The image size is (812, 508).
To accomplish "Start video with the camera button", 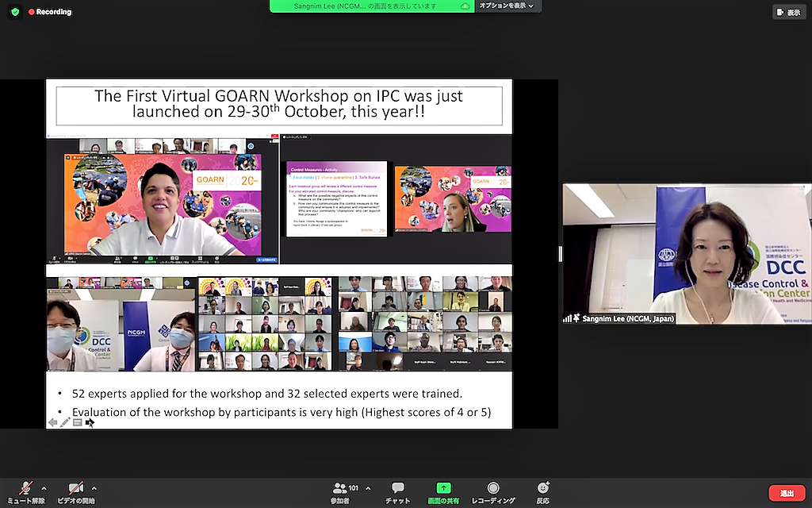I will (76, 488).
